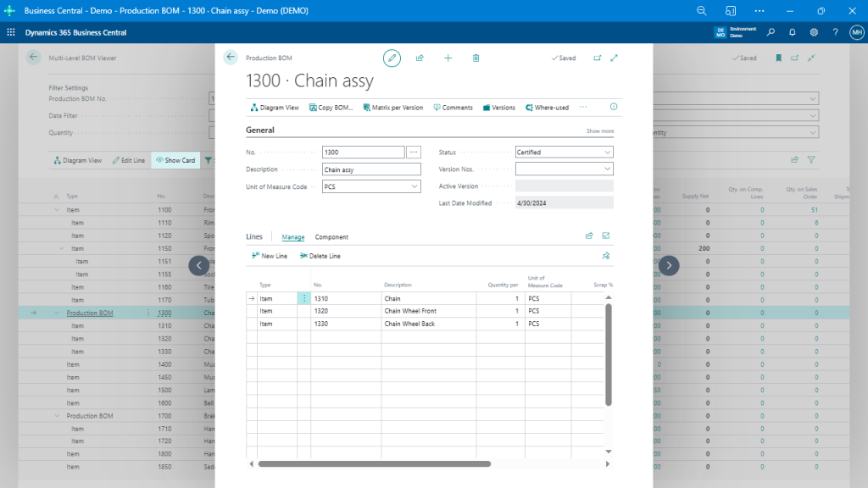Screen dimensions: 868x488
Task: Click the Where-used action
Action: pos(547,108)
